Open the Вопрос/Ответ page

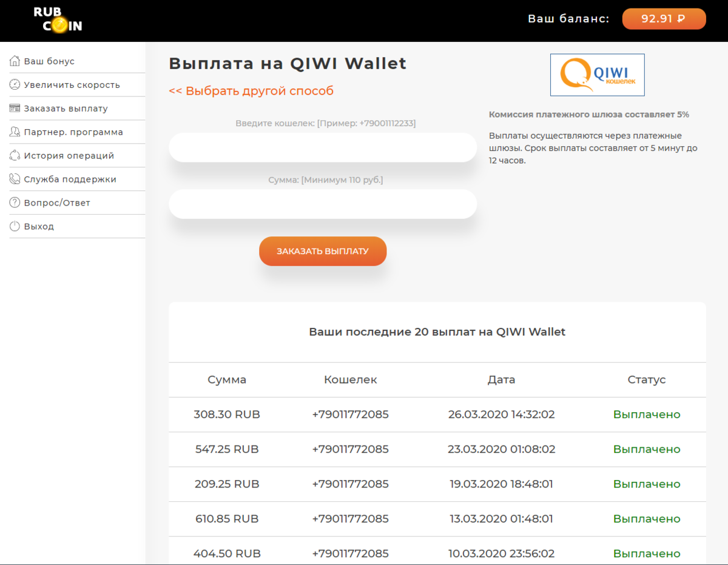click(x=57, y=203)
